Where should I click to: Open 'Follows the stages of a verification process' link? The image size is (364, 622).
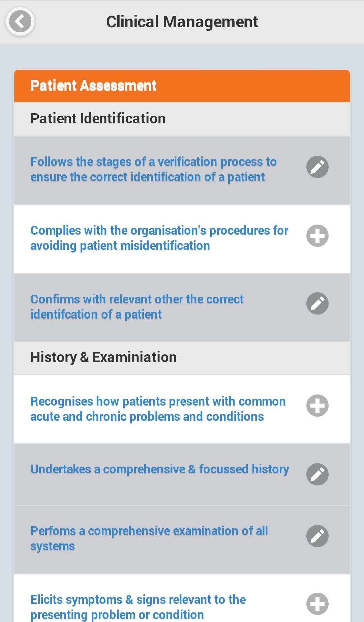pyautogui.click(x=153, y=169)
